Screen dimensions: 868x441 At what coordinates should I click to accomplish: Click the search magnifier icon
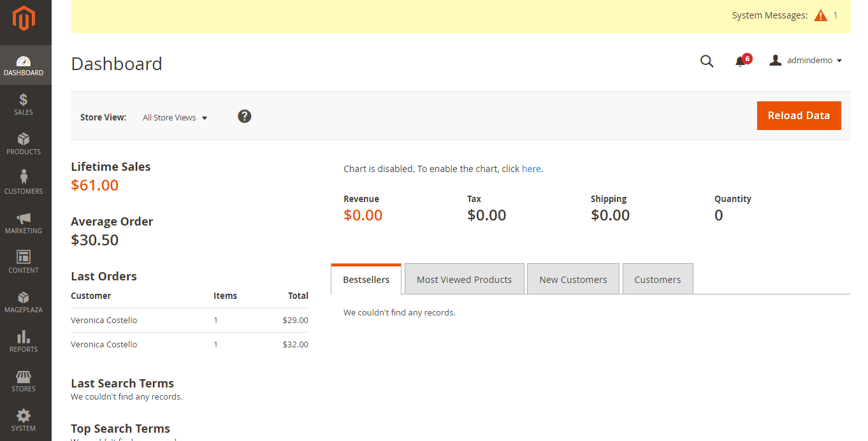pyautogui.click(x=707, y=61)
